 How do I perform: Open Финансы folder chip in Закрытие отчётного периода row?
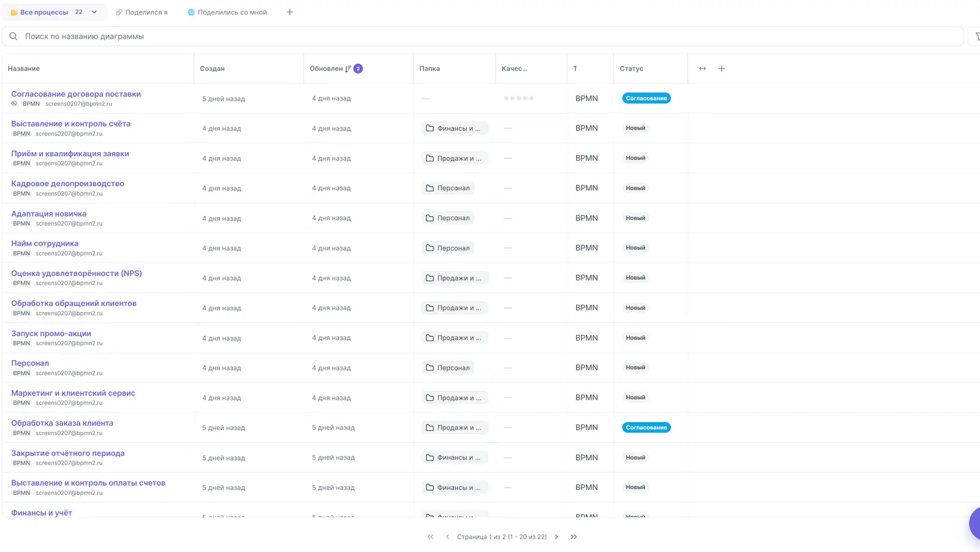(x=455, y=458)
